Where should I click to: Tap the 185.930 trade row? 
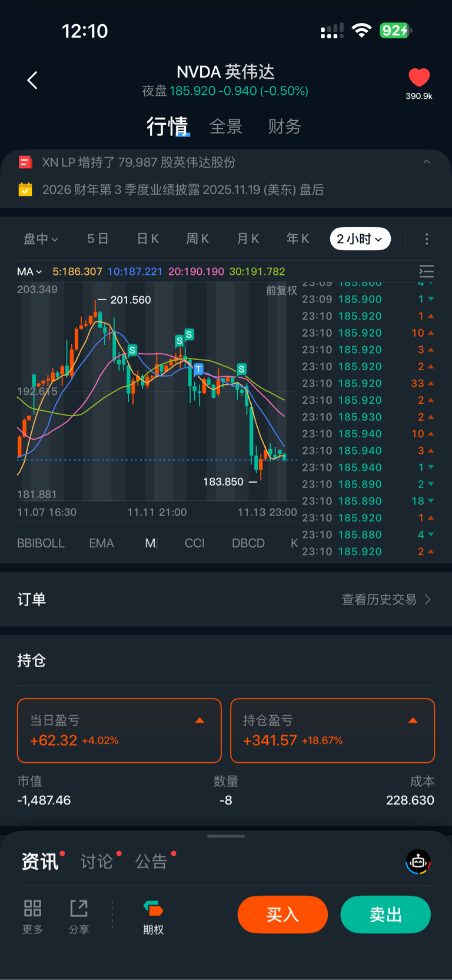pyautogui.click(x=368, y=417)
